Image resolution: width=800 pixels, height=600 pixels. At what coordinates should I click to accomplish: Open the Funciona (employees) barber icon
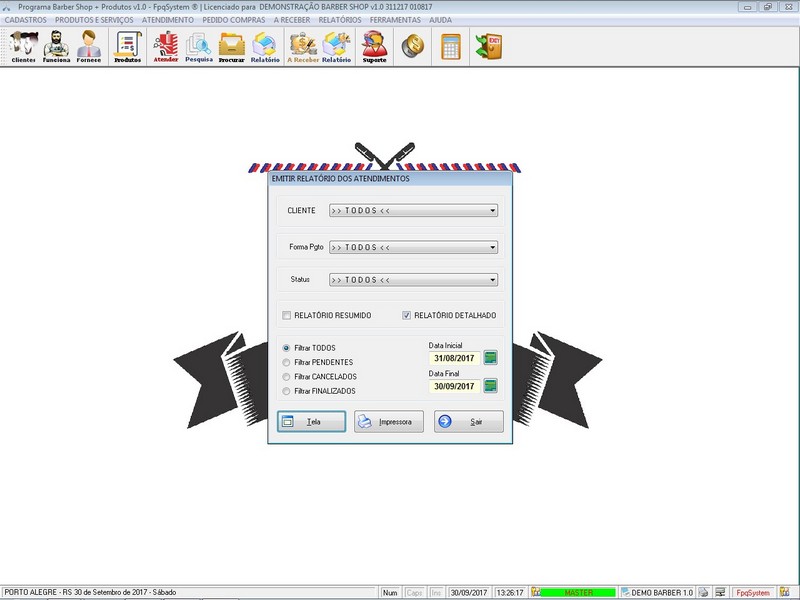coord(56,47)
